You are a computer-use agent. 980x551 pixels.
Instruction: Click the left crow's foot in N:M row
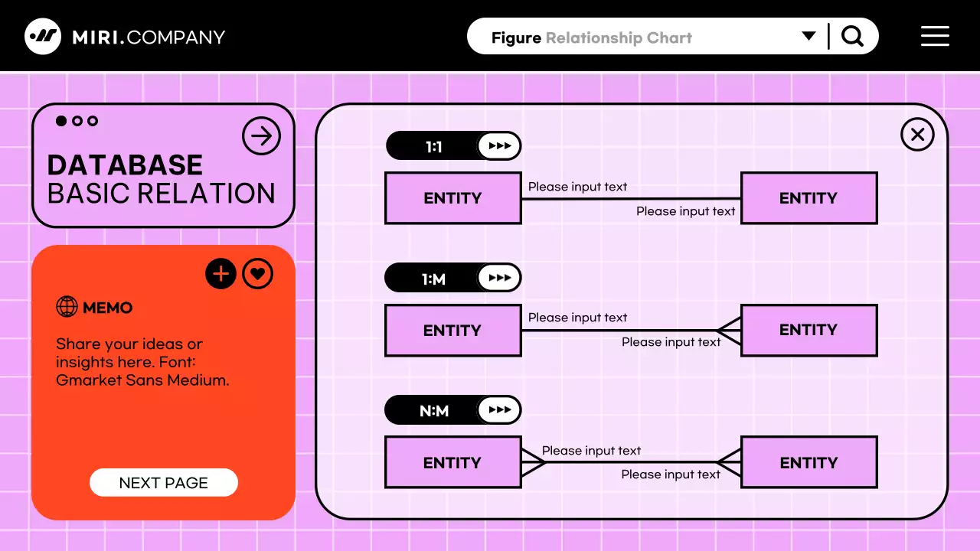[533, 462]
